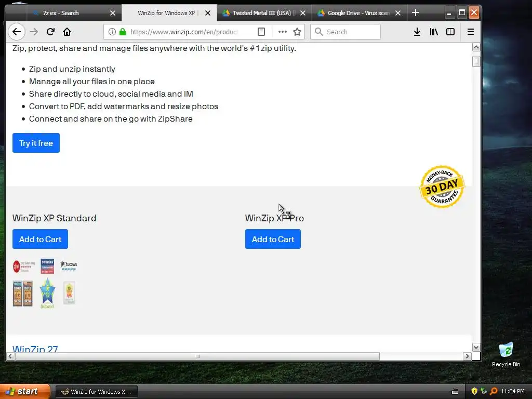Click the vertical scrollbar thumb

click(x=476, y=62)
